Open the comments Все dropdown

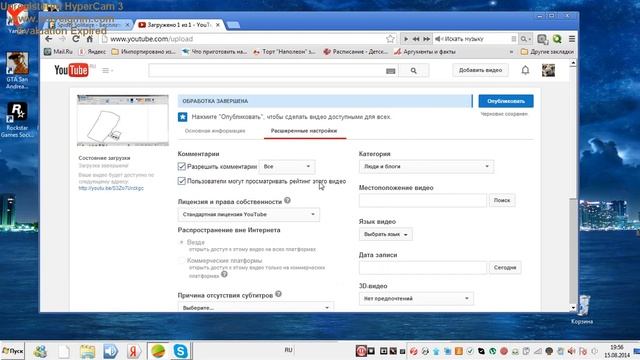click(287, 167)
